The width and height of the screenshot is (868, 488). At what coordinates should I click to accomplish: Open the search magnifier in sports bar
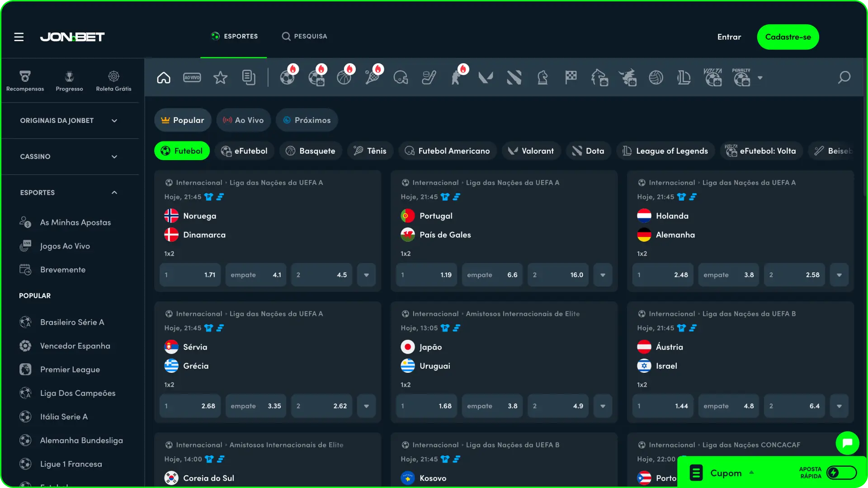[844, 78]
